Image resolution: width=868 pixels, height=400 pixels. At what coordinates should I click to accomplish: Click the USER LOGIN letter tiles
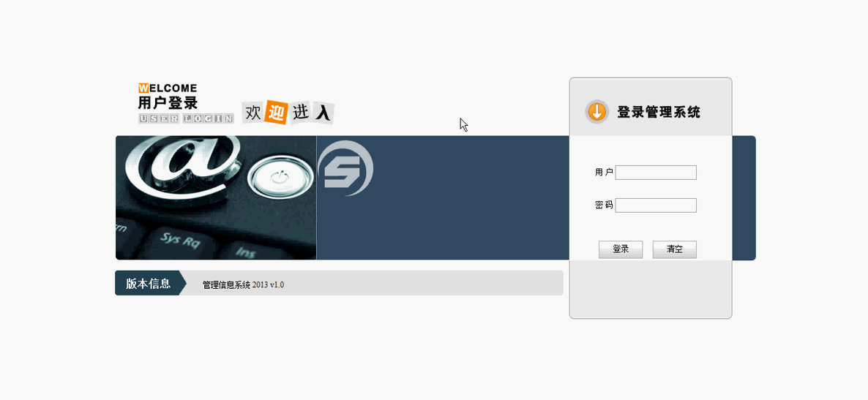(186, 118)
